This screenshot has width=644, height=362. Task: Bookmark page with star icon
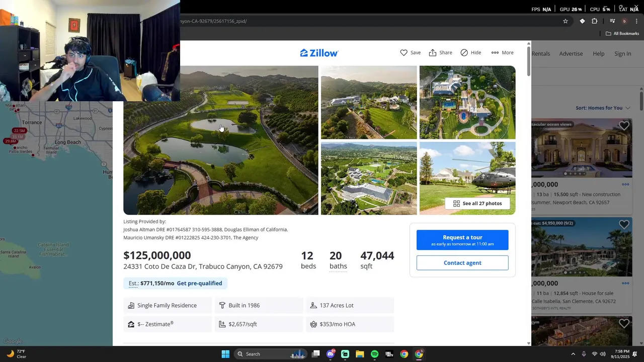566,21
